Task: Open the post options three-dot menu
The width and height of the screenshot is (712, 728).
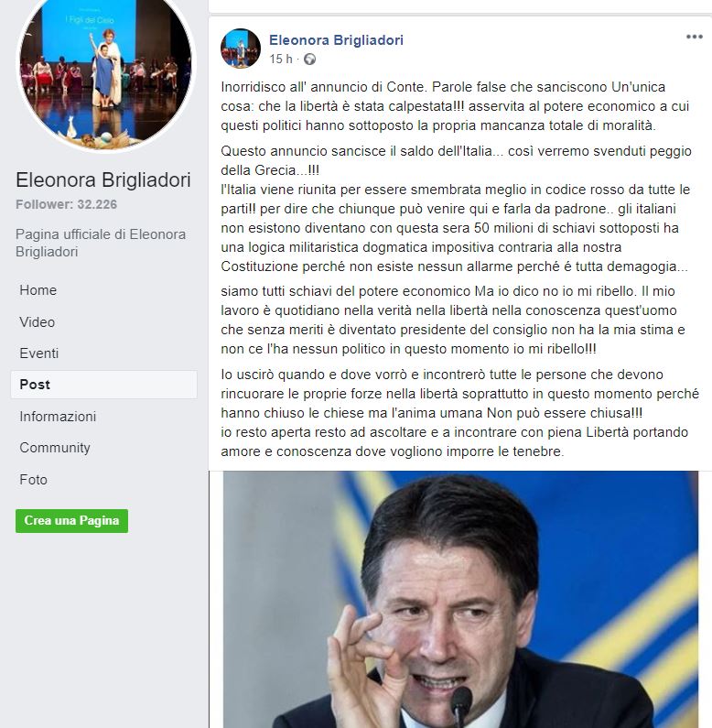Action: (x=694, y=38)
